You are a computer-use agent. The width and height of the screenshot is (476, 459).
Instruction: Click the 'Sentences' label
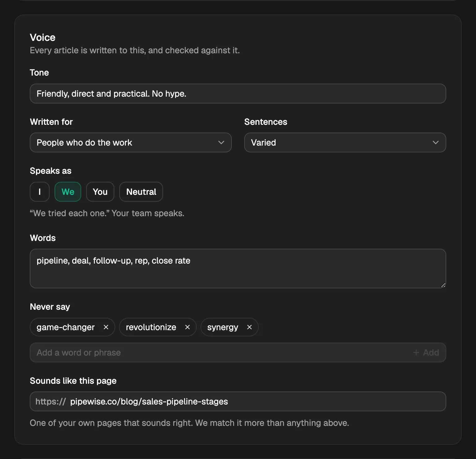click(x=266, y=122)
